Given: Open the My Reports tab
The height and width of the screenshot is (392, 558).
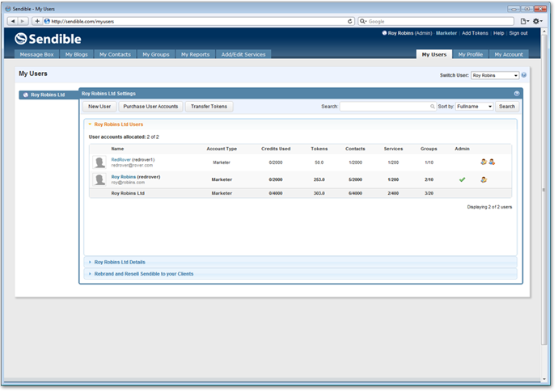Looking at the screenshot, I should (196, 54).
